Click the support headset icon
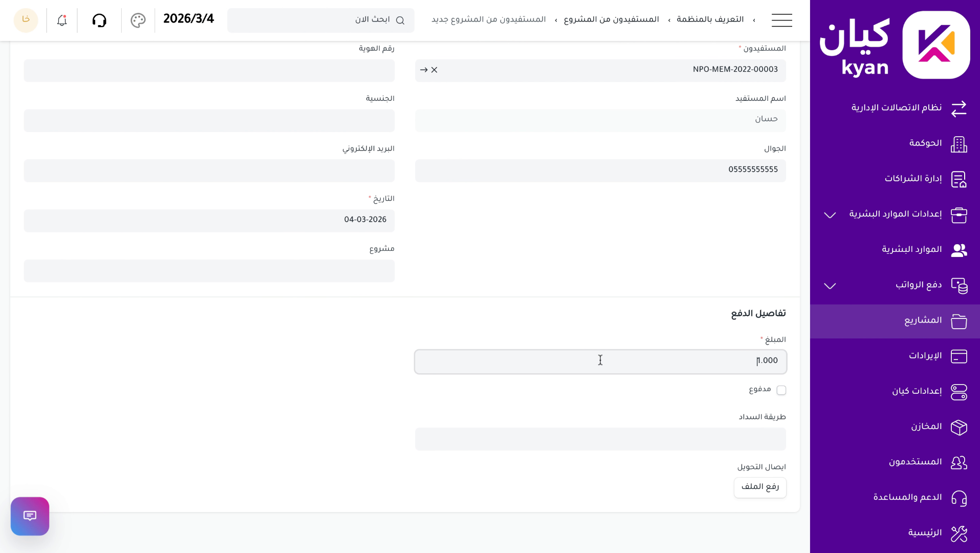The width and height of the screenshot is (980, 553). click(99, 20)
